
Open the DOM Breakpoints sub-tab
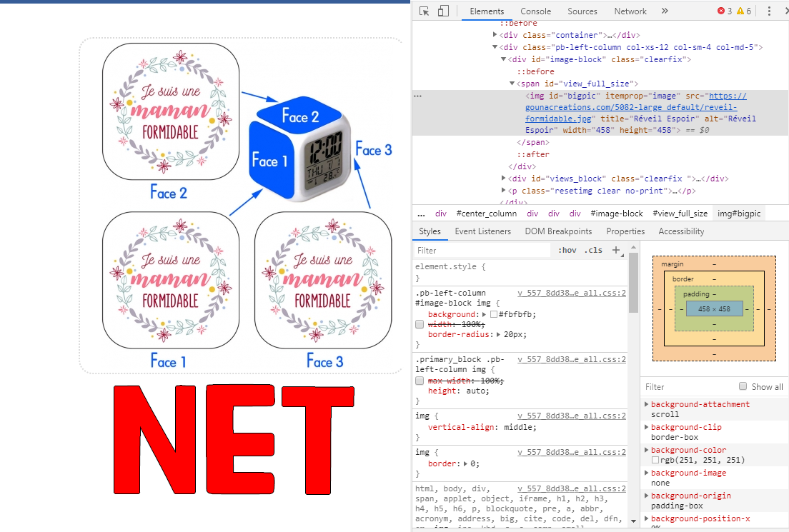(558, 231)
